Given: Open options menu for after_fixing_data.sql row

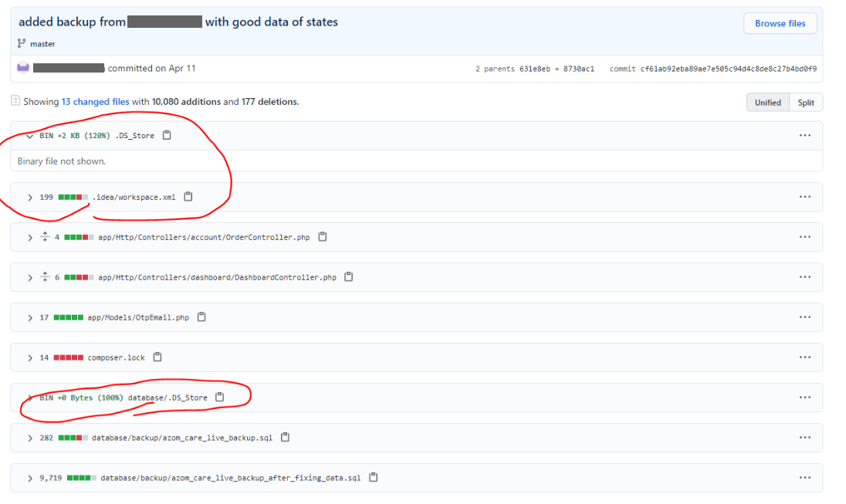Looking at the screenshot, I should coord(804,478).
